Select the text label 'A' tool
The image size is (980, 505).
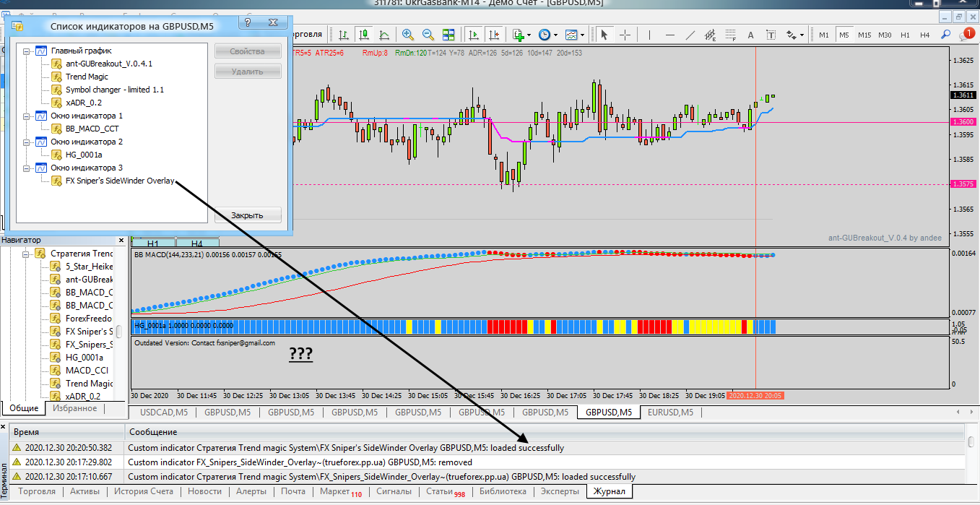click(750, 35)
